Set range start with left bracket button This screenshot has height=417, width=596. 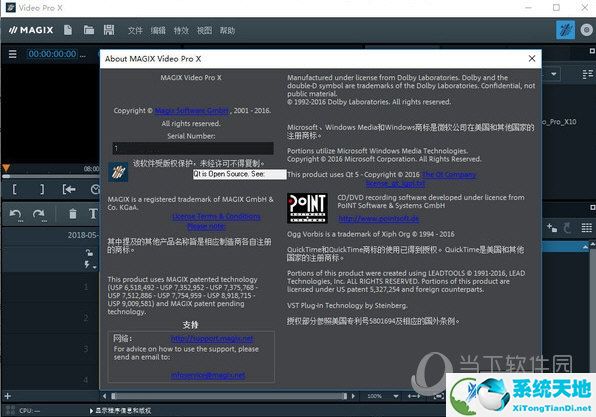click(x=14, y=189)
